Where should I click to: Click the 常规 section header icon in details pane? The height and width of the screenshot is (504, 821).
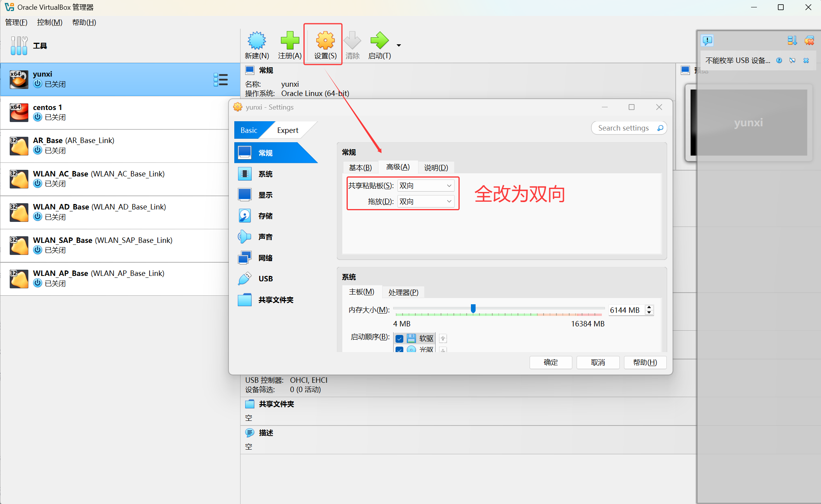point(250,70)
